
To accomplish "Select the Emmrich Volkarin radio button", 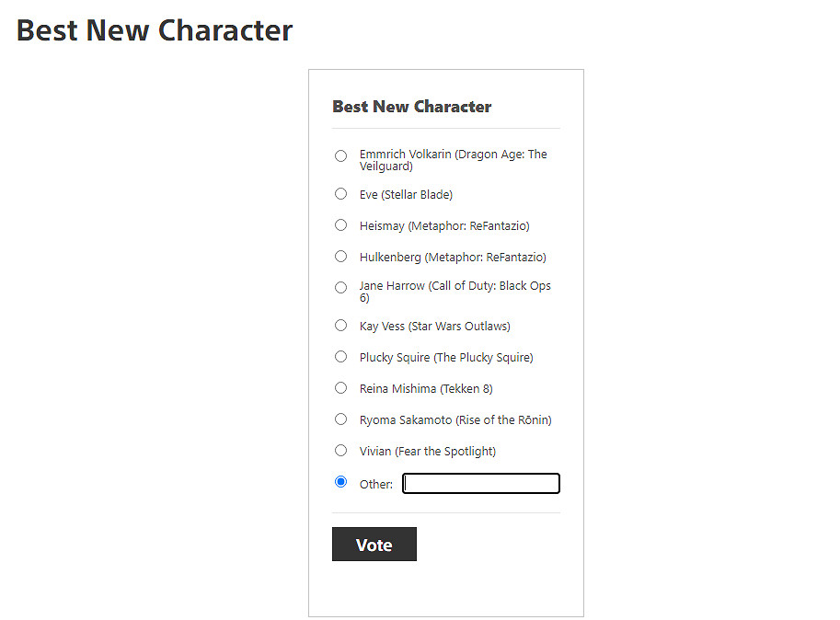I will click(x=340, y=156).
